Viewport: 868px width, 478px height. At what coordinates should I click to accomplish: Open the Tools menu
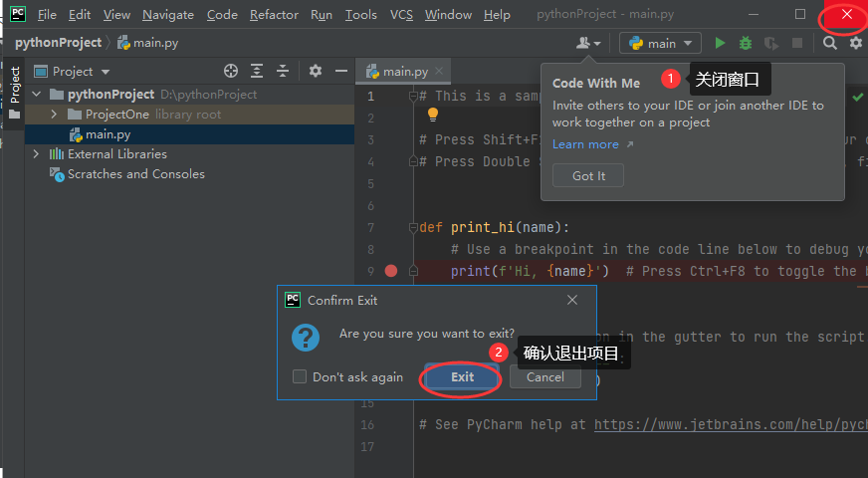(361, 15)
